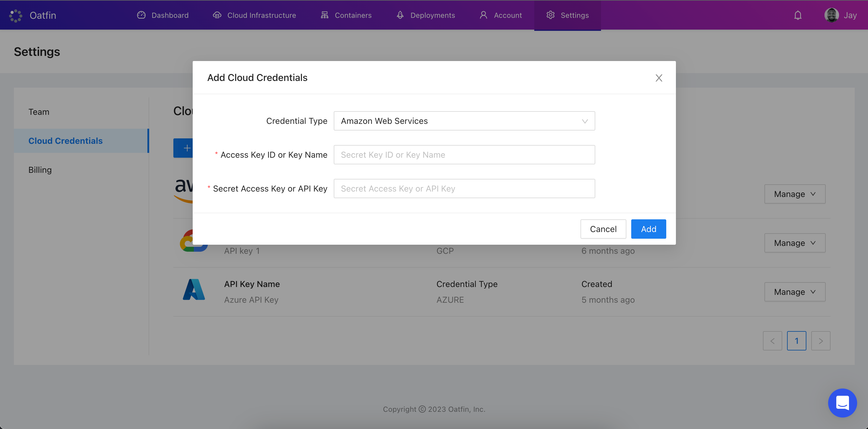
Task: Click the API key 1 text
Action: [x=242, y=251]
